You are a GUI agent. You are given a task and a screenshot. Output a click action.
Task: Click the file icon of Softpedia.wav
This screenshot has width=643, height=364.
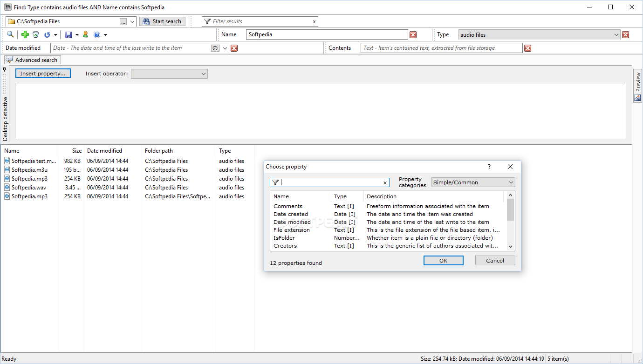(7, 188)
